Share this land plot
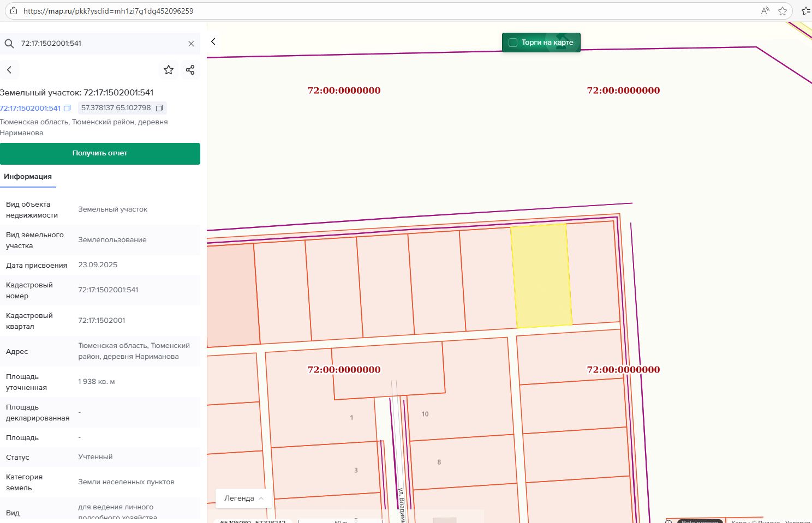Viewport: 812px width, 523px height. coord(190,70)
